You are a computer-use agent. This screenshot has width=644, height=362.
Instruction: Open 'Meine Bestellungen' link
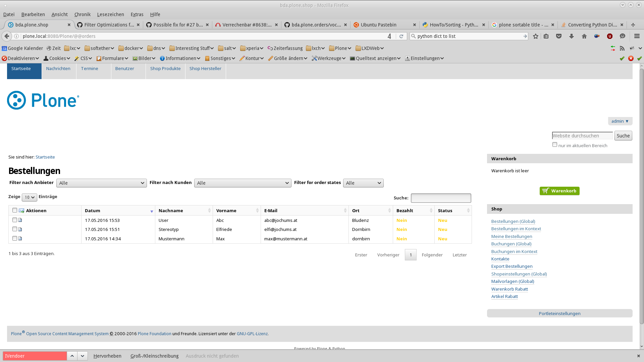point(512,236)
